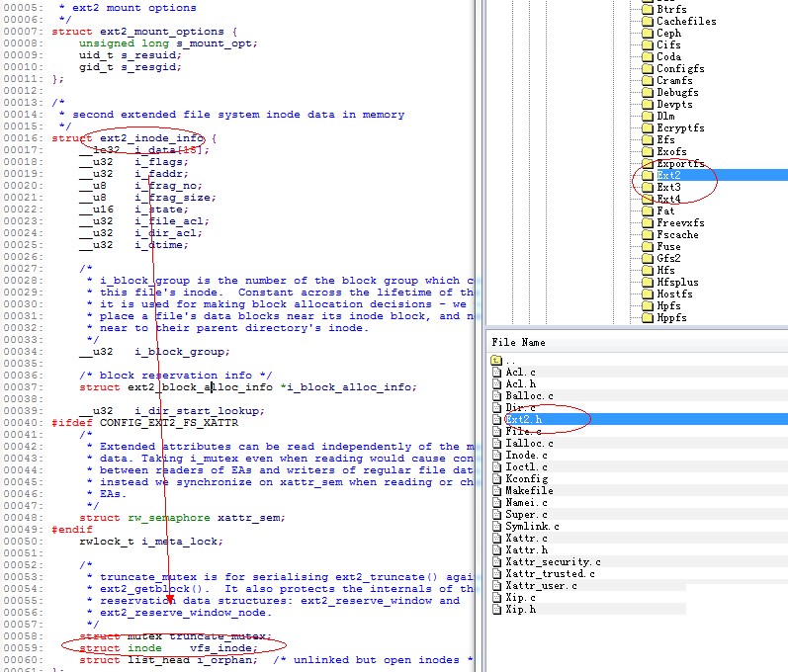The width and height of the screenshot is (788, 672).
Task: Open the Xattr.c file
Action: [526, 538]
